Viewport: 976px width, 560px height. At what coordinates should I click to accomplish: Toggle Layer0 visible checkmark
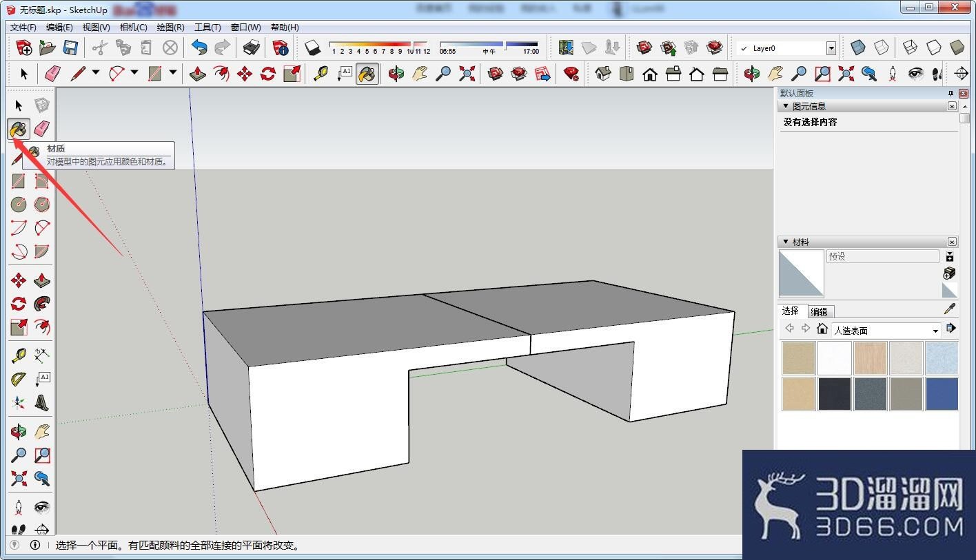click(x=743, y=48)
